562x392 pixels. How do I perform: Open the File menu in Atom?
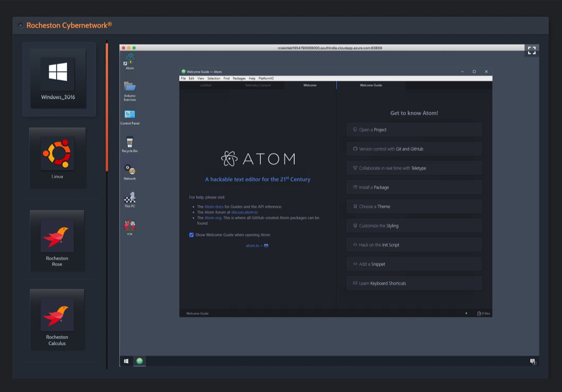tap(183, 79)
